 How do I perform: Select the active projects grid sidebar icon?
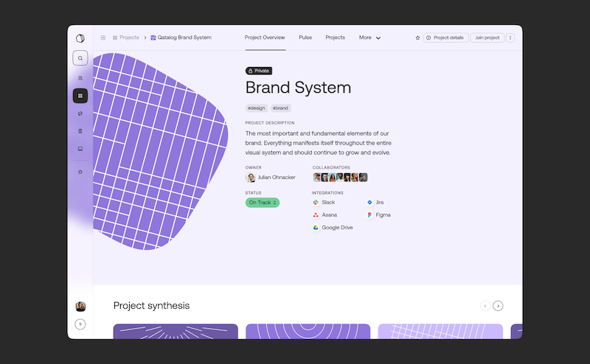click(80, 96)
